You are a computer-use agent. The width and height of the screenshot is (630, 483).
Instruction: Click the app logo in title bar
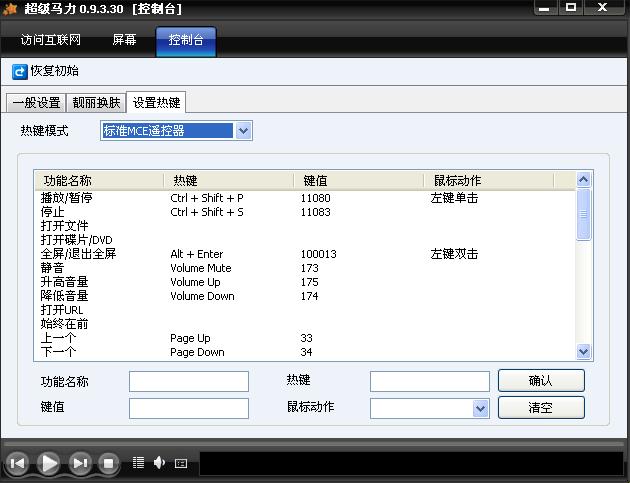10,8
